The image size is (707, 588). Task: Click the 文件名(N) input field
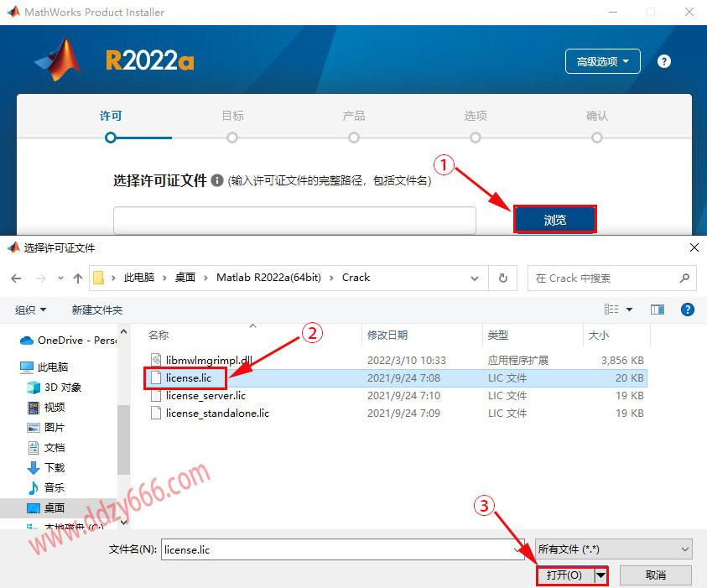pyautogui.click(x=343, y=549)
